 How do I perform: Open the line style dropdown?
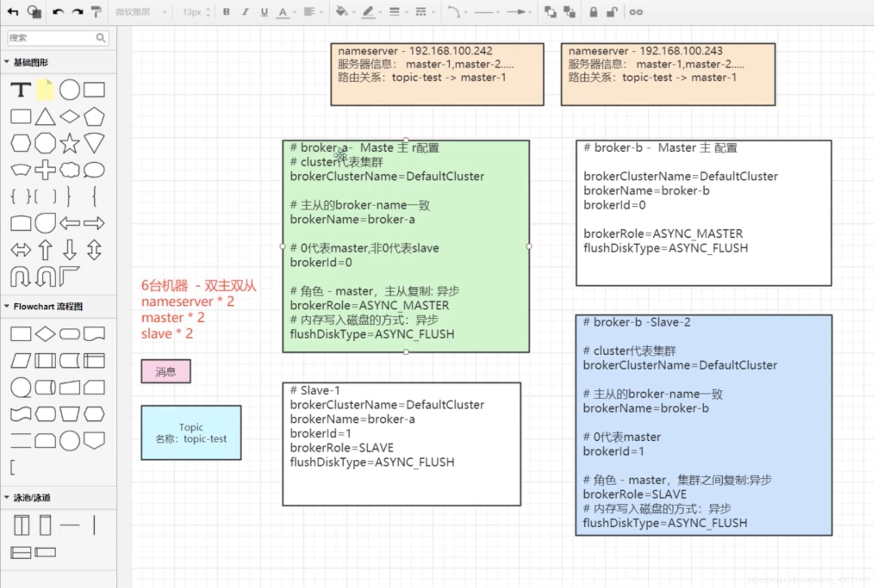click(x=424, y=12)
